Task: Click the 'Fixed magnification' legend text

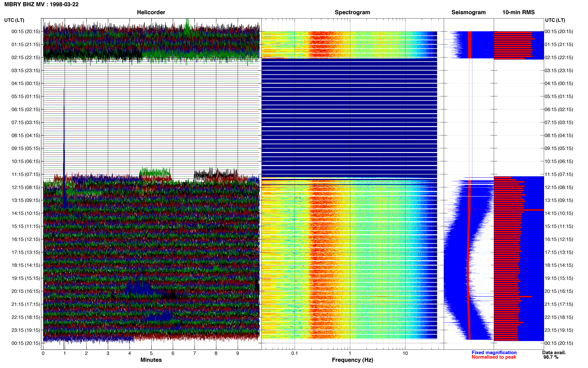Action: [x=494, y=353]
